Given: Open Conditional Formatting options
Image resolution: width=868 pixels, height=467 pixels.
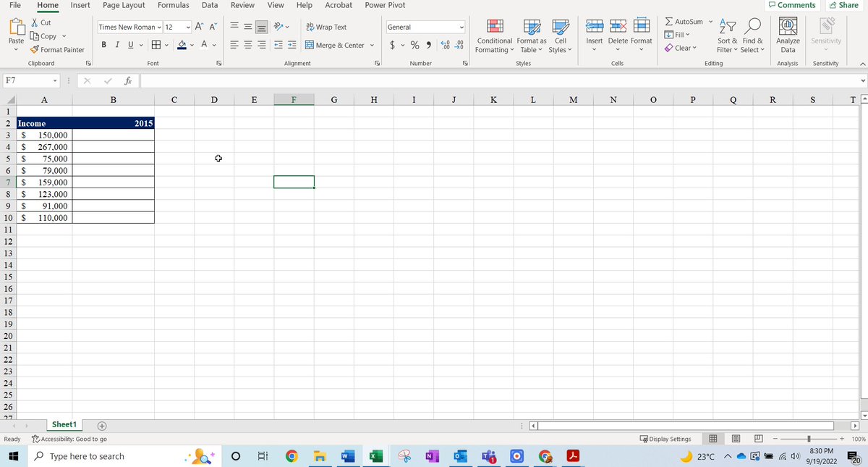Looking at the screenshot, I should pos(494,36).
